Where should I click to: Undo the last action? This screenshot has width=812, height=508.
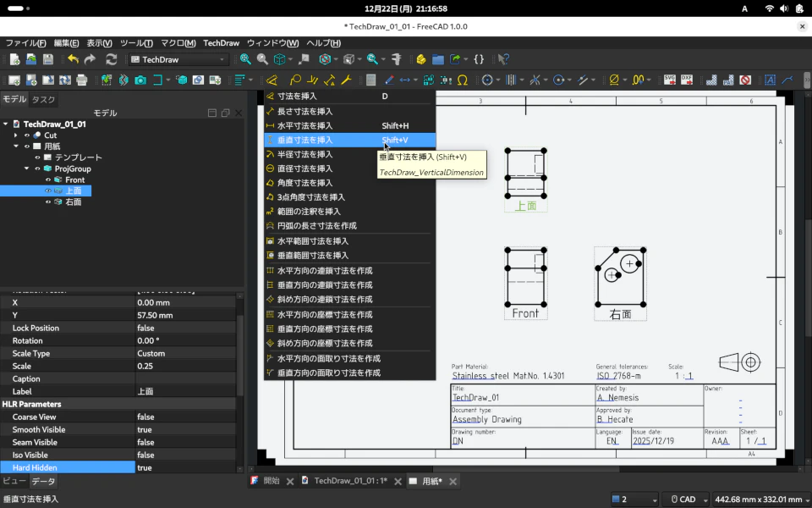pyautogui.click(x=73, y=59)
